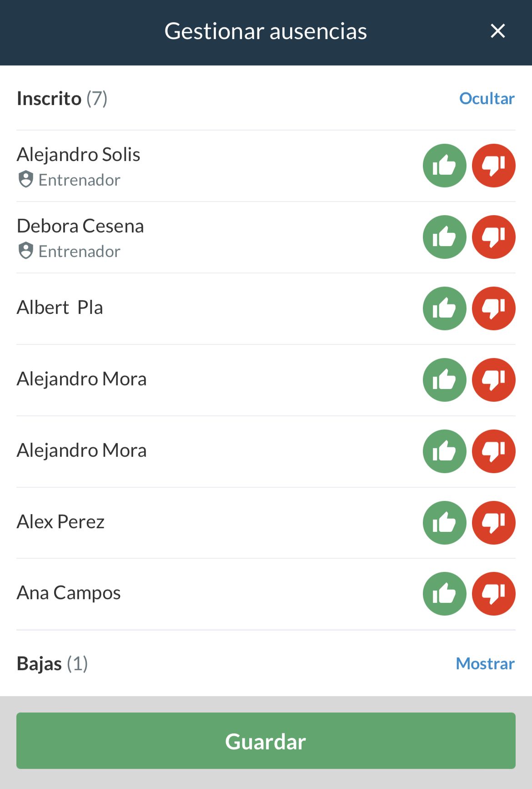
Task: Expand the Bajas section with Mostrar
Action: point(485,663)
